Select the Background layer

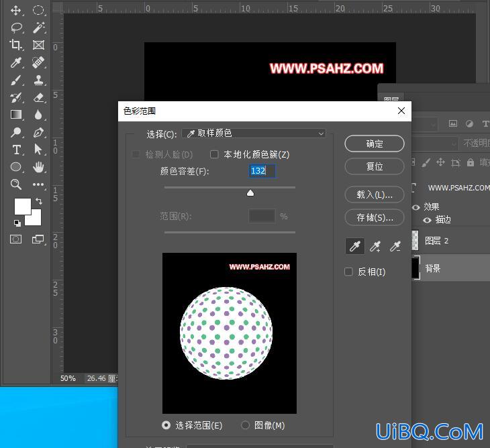click(x=450, y=268)
